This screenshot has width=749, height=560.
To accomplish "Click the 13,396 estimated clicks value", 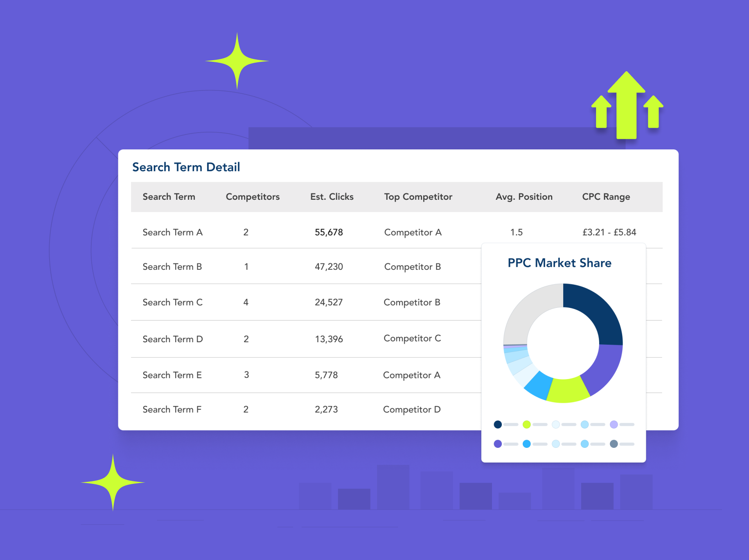I will (329, 339).
